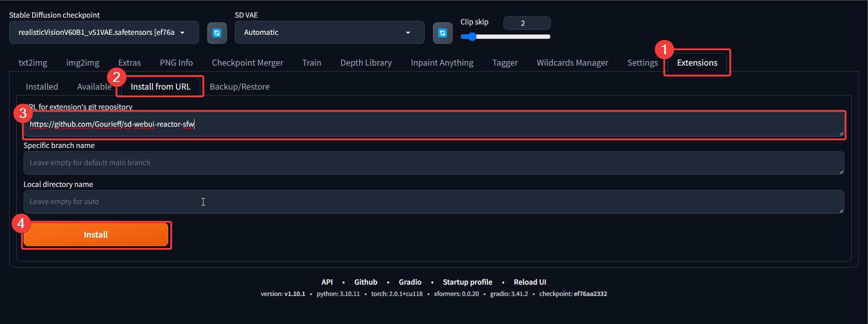Click the Clip skip number field

pyautogui.click(x=526, y=23)
